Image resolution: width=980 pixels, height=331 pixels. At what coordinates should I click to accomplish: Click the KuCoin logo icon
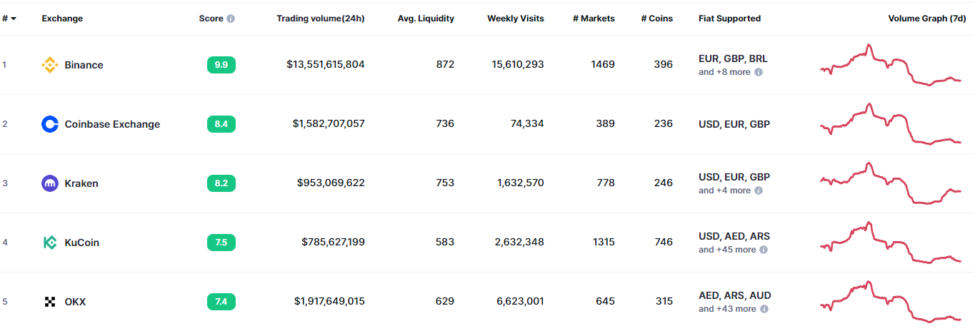click(49, 243)
